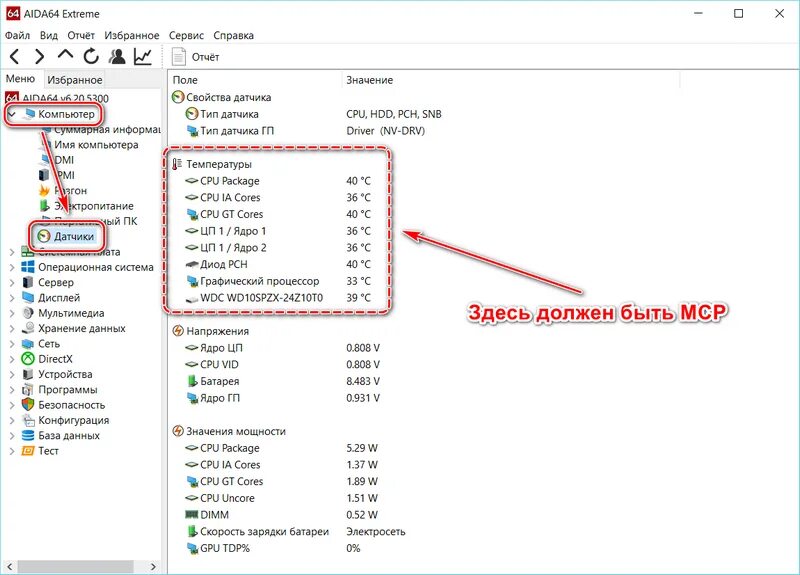The width and height of the screenshot is (800, 575).
Task: Expand the Сеть tree node
Action: (x=12, y=343)
